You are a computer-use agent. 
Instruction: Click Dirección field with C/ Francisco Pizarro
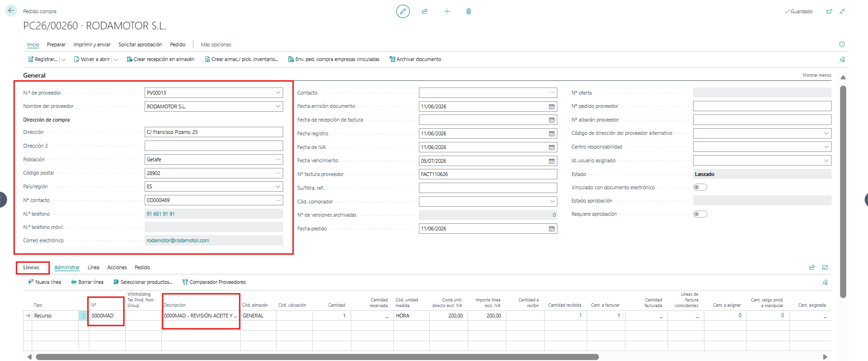click(x=214, y=132)
